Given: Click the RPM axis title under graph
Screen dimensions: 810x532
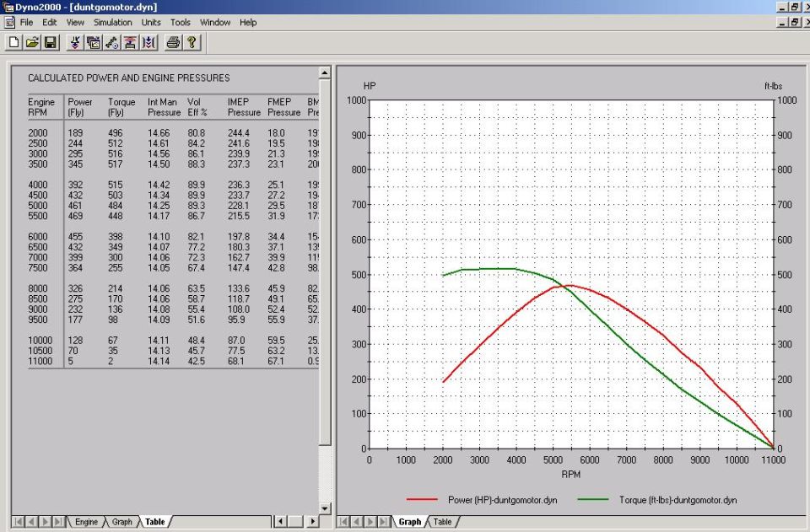Looking at the screenshot, I should [571, 474].
